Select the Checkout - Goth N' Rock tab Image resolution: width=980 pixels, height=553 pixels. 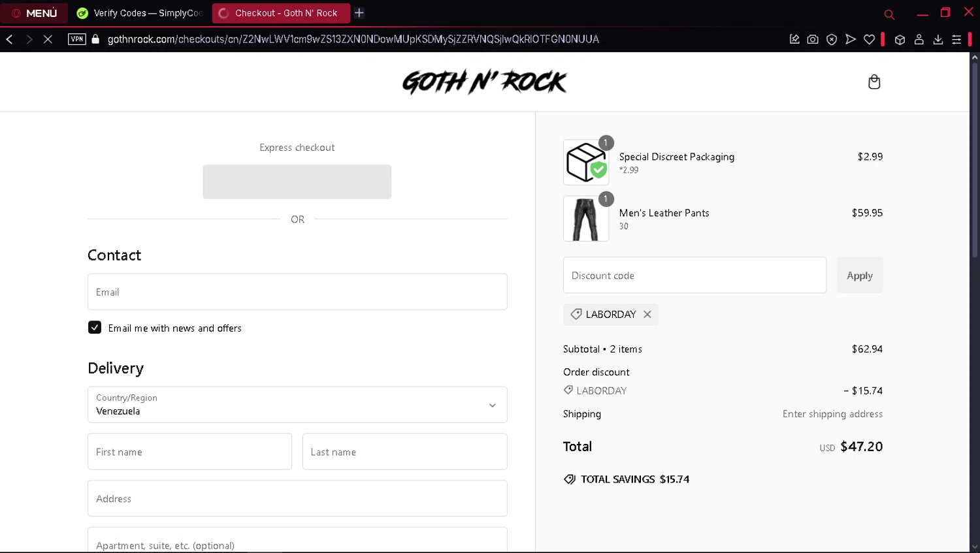pyautogui.click(x=281, y=13)
